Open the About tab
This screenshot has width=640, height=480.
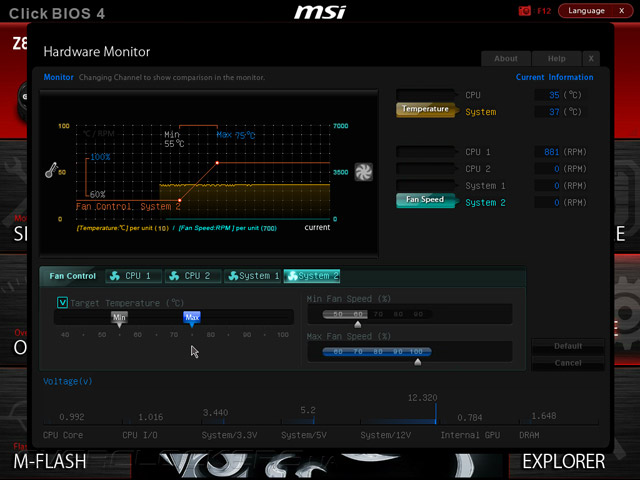pos(506,58)
